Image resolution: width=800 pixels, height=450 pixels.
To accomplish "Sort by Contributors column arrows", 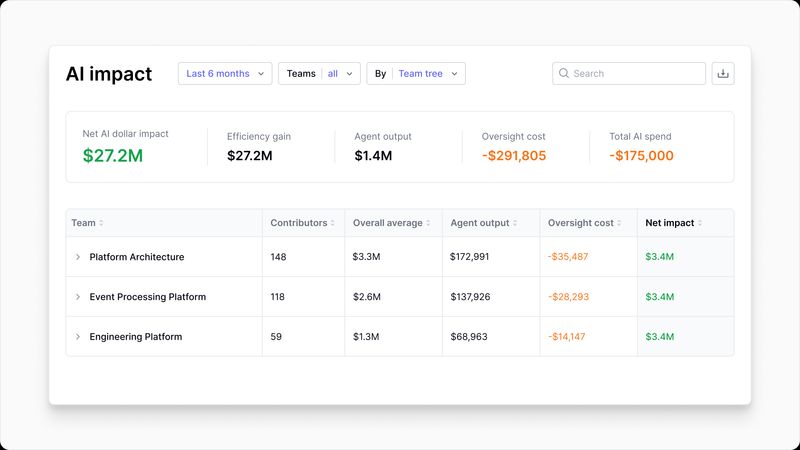I will (333, 223).
